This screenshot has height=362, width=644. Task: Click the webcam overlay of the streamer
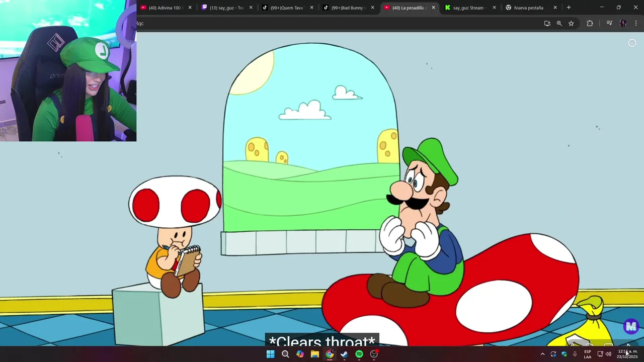point(68,70)
